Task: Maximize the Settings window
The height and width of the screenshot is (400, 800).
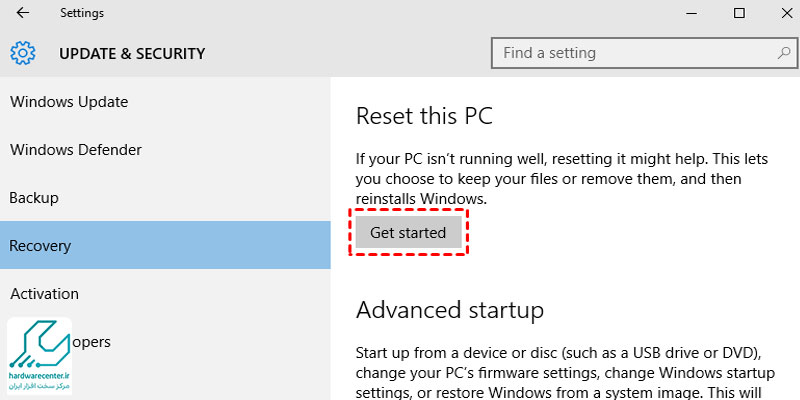Action: [x=739, y=13]
